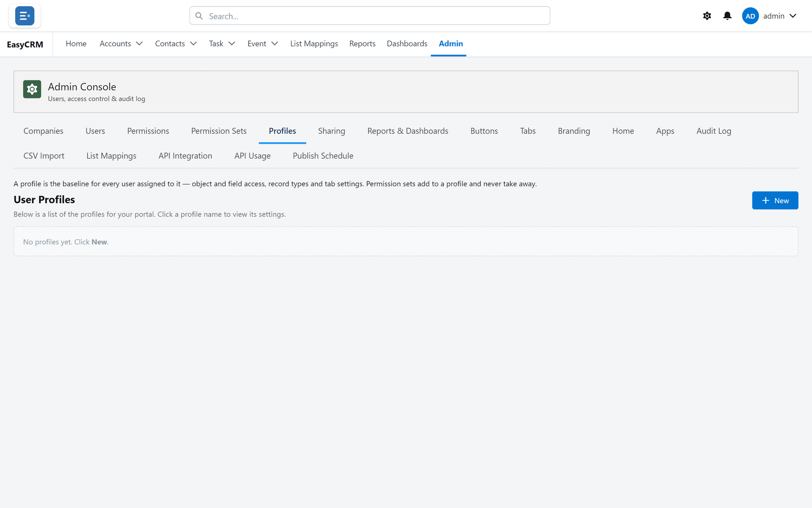Open the Branding tab
The width and height of the screenshot is (812, 508).
point(574,131)
